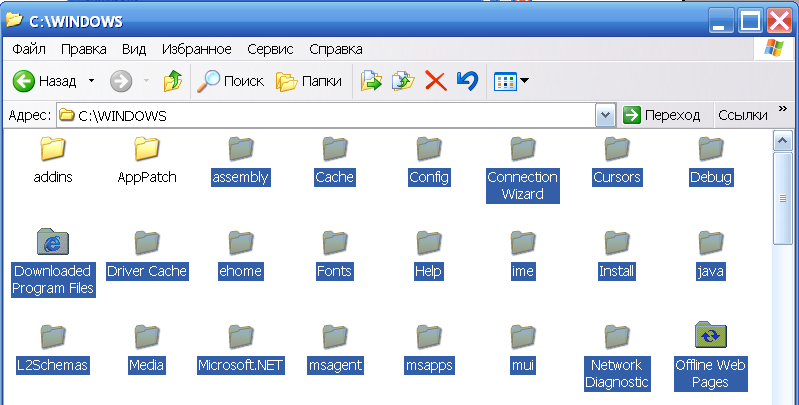This screenshot has width=799, height=405.
Task: Select the Driver Cache folder icon
Action: coord(147,242)
